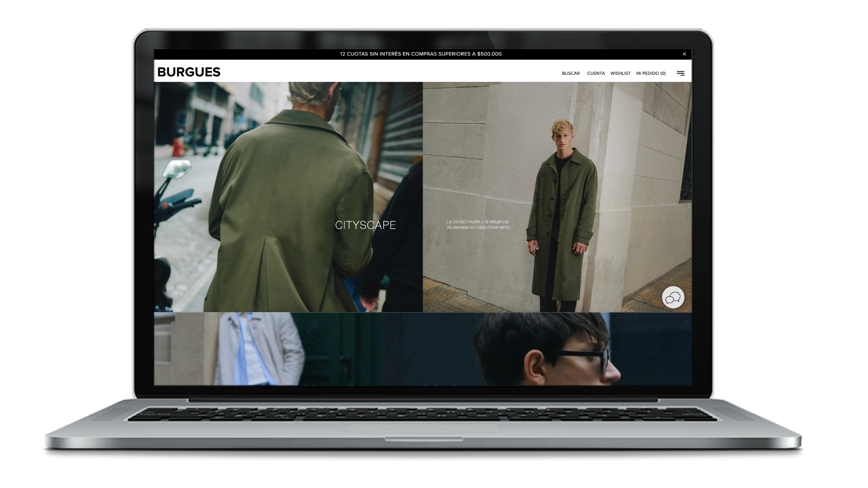Open the chat bubble widget
The height and width of the screenshot is (488, 868).
(x=673, y=297)
